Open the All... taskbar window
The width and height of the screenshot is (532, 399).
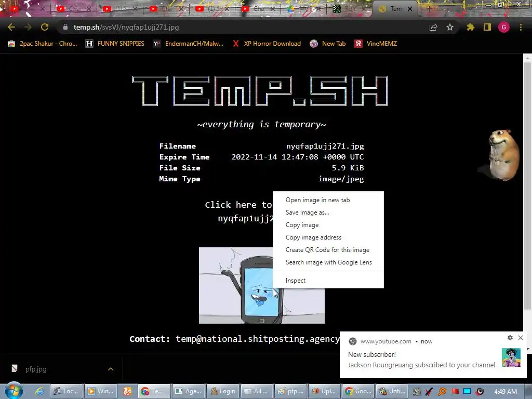coord(256,391)
